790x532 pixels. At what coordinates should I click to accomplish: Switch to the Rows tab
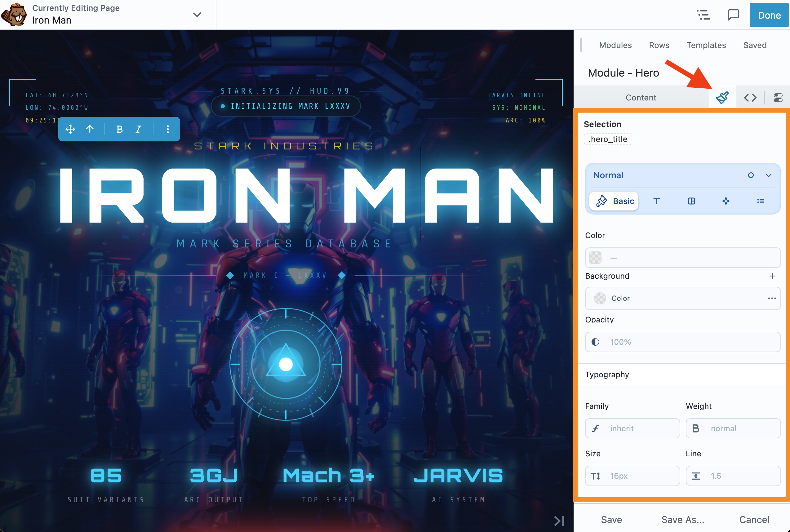659,45
